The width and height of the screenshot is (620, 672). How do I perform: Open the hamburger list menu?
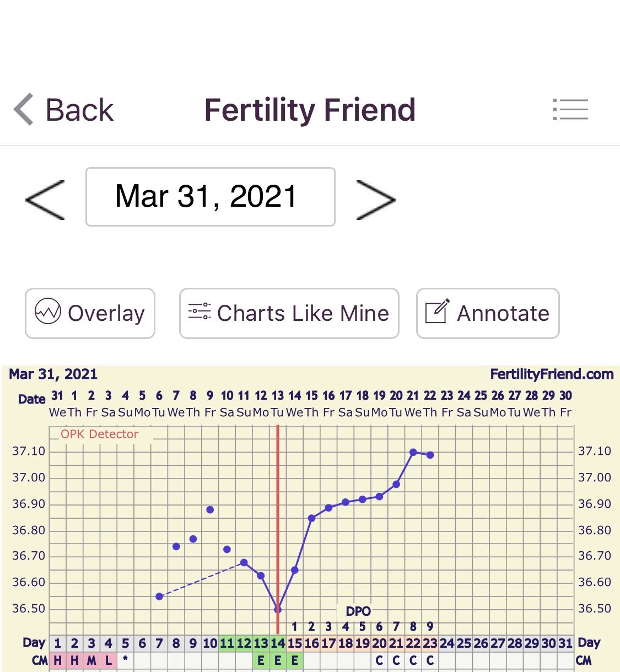[x=570, y=109]
